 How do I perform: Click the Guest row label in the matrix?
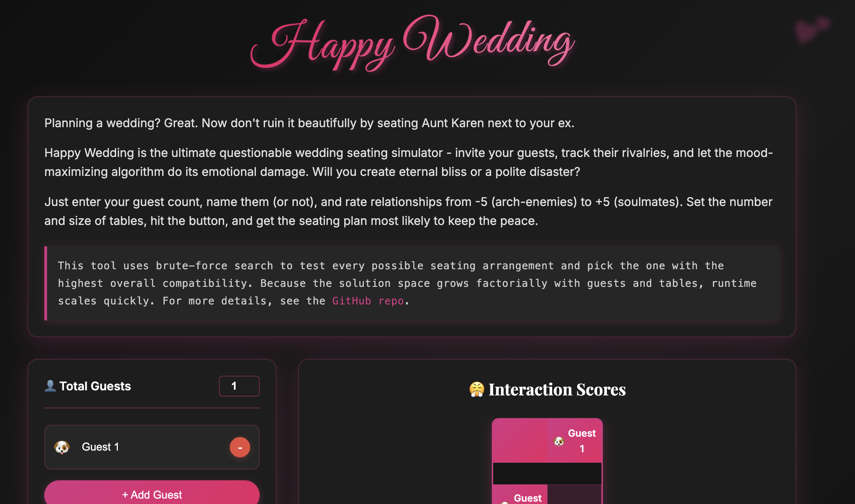click(527, 498)
